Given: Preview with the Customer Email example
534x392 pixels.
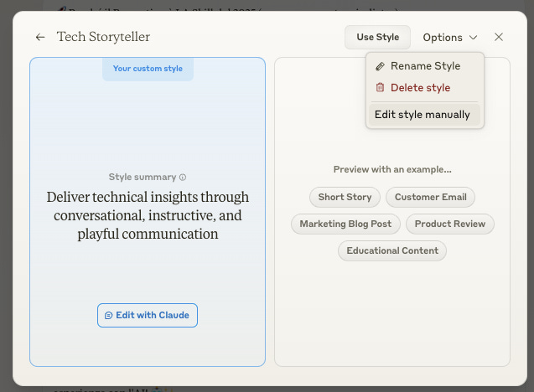Looking at the screenshot, I should [431, 197].
